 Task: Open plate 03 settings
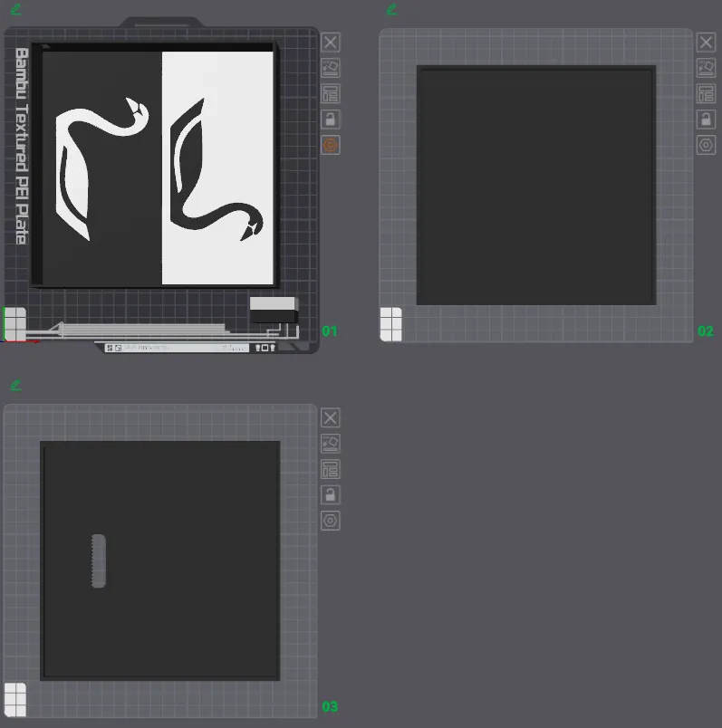point(331,521)
